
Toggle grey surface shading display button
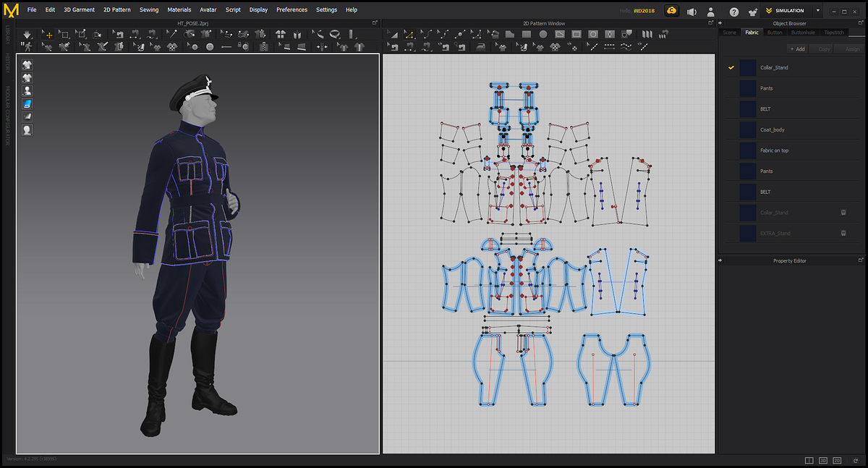(x=27, y=116)
